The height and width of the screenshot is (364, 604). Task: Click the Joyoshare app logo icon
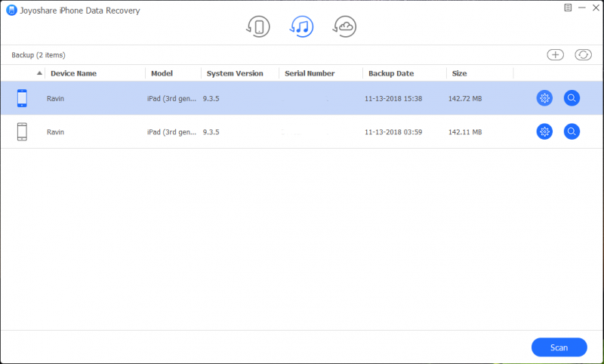tap(11, 11)
